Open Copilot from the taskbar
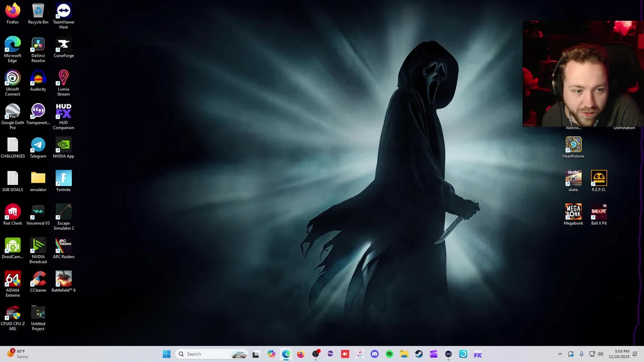The height and width of the screenshot is (362, 644). 271,354
